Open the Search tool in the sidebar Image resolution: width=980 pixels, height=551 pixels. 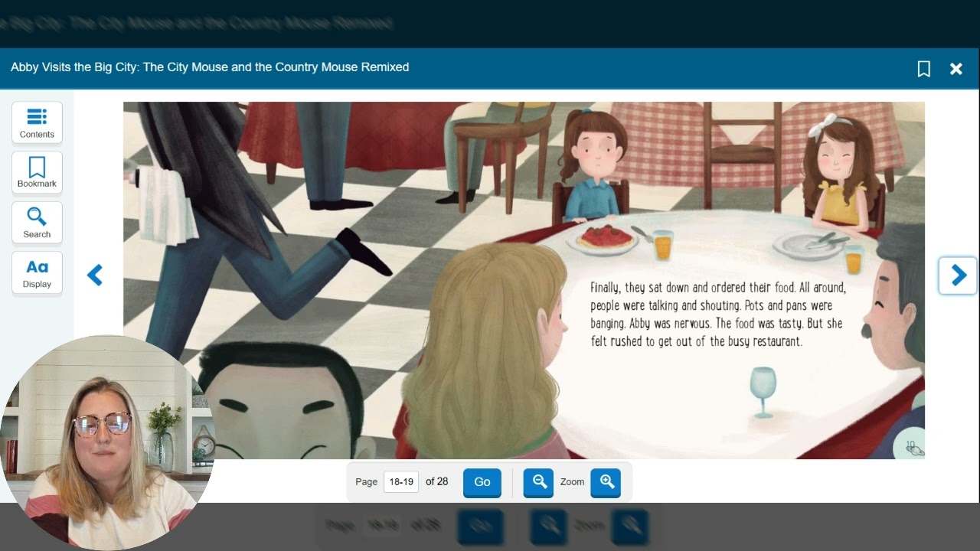(37, 223)
